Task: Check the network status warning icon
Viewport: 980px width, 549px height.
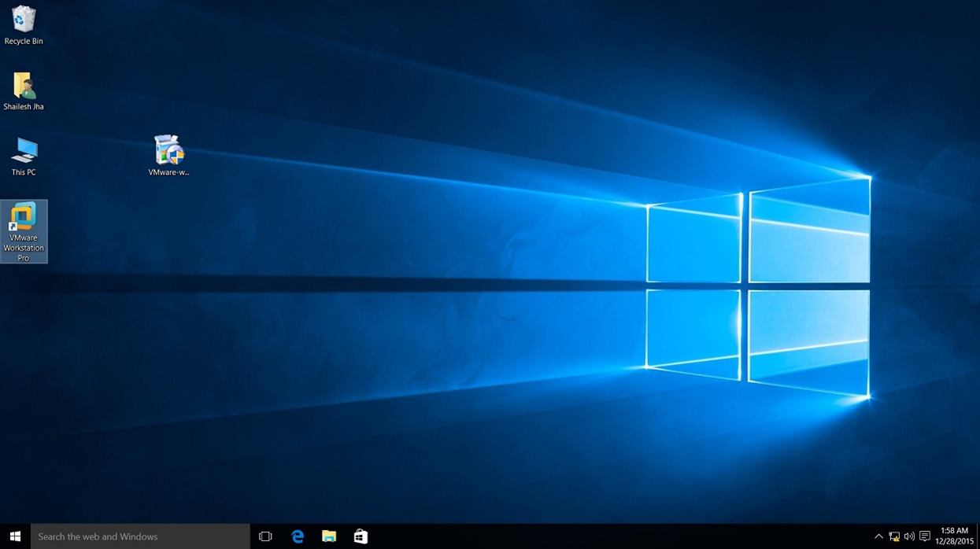Action: [895, 536]
